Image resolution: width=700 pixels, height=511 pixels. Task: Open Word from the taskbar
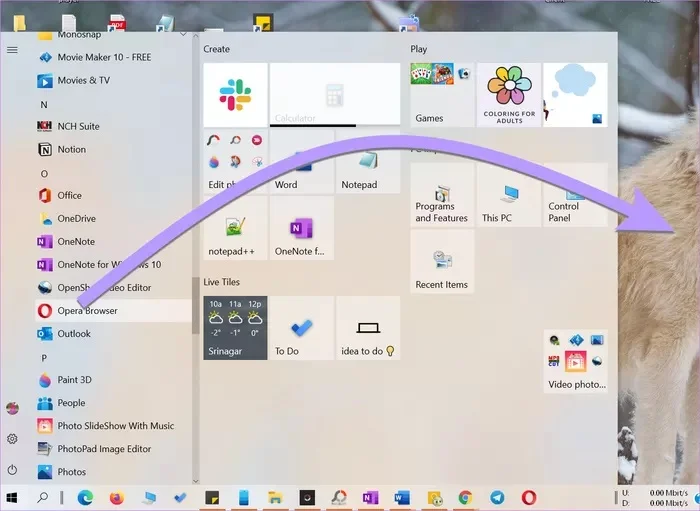coord(402,497)
